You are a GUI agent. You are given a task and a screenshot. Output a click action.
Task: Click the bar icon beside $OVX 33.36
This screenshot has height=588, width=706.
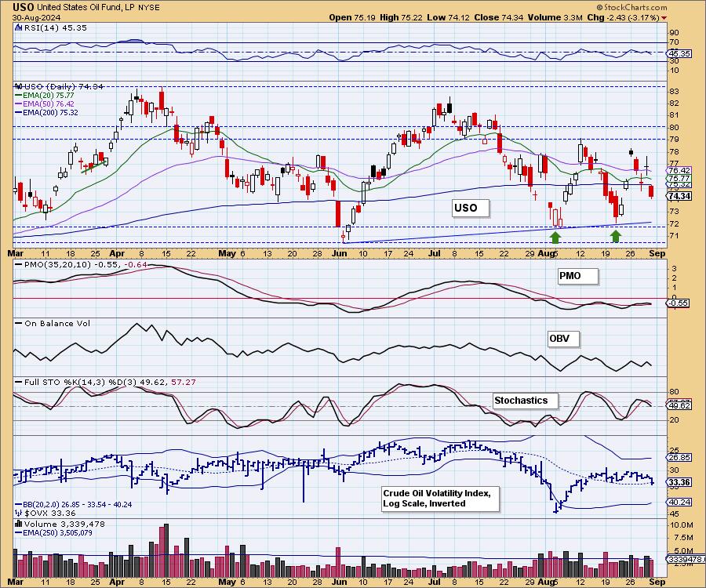pyautogui.click(x=19, y=513)
